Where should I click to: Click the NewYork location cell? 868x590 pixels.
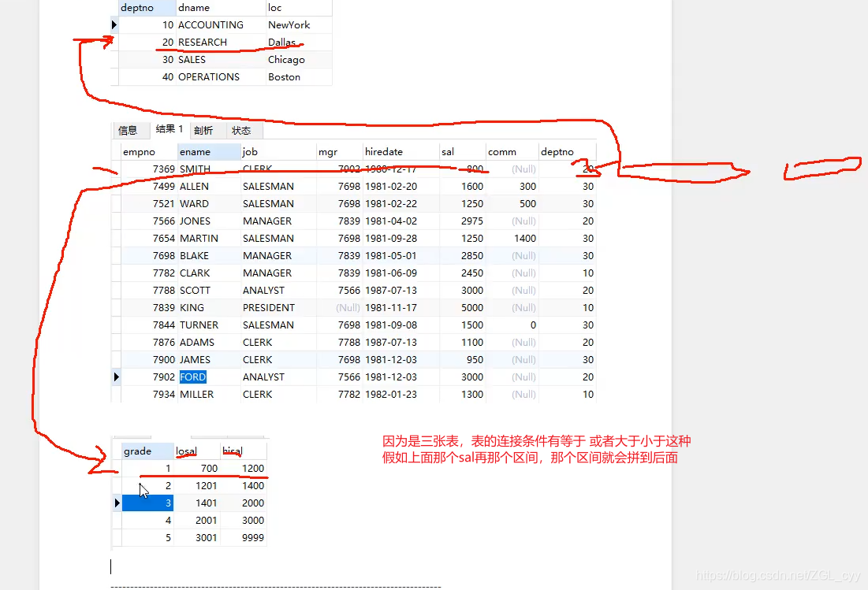coord(299,25)
